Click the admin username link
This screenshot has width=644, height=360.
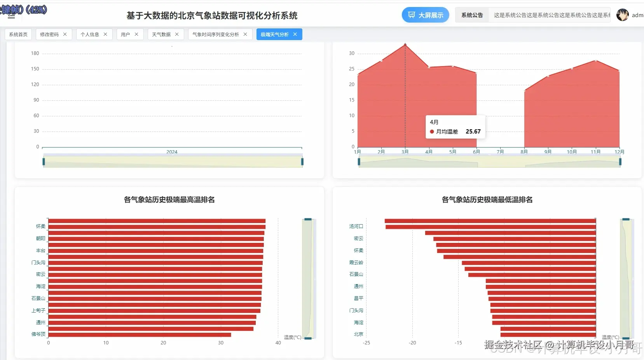pyautogui.click(x=639, y=15)
